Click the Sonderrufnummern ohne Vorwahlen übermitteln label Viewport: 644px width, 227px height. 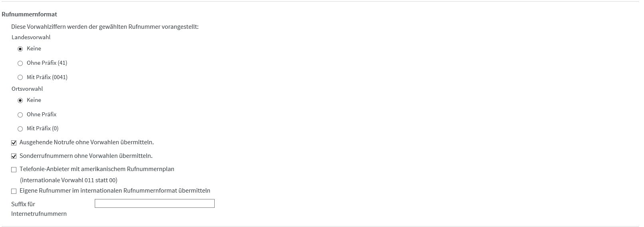[86, 156]
